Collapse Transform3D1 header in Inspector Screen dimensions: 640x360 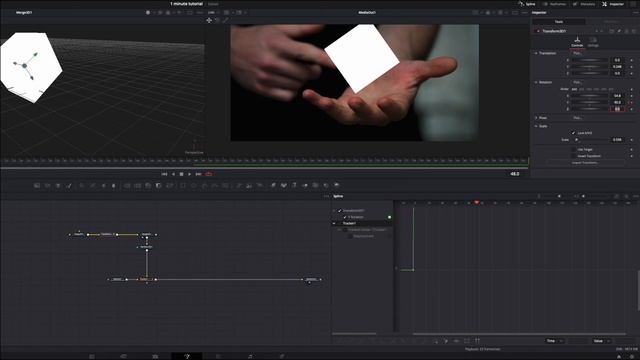coord(553,31)
